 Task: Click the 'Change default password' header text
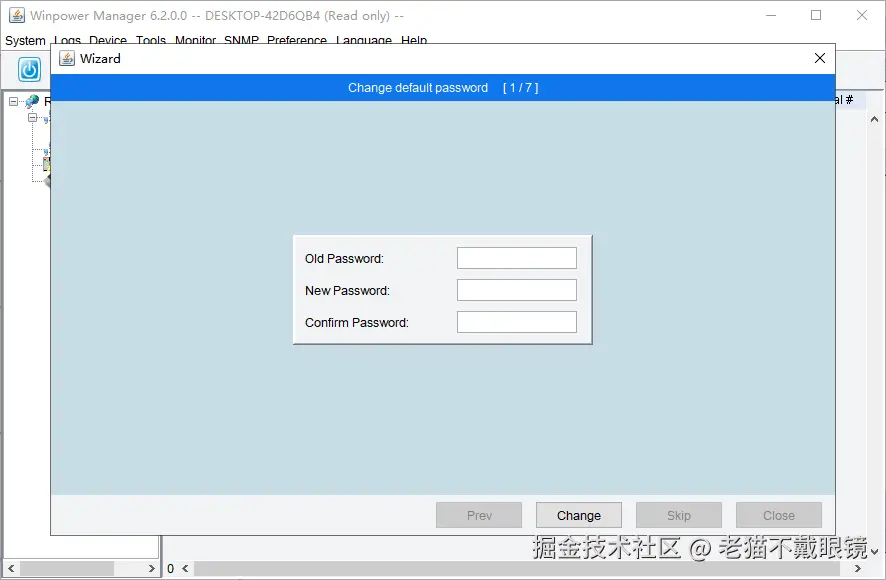[418, 88]
